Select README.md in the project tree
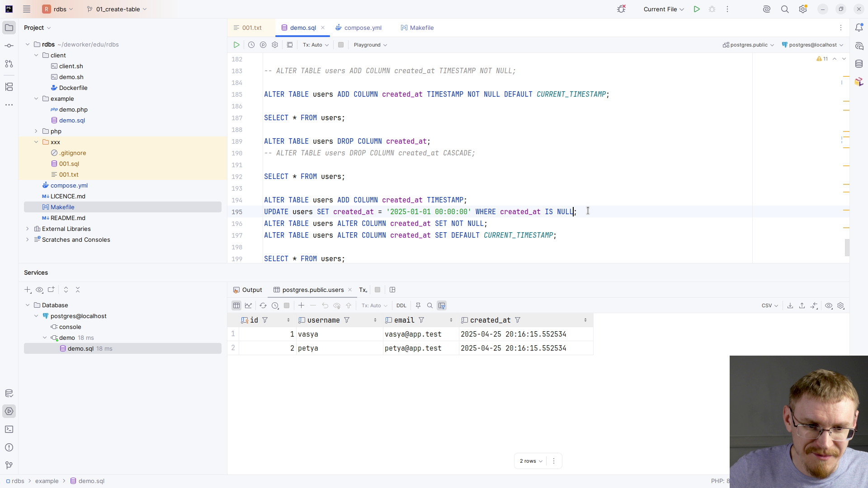 68,218
